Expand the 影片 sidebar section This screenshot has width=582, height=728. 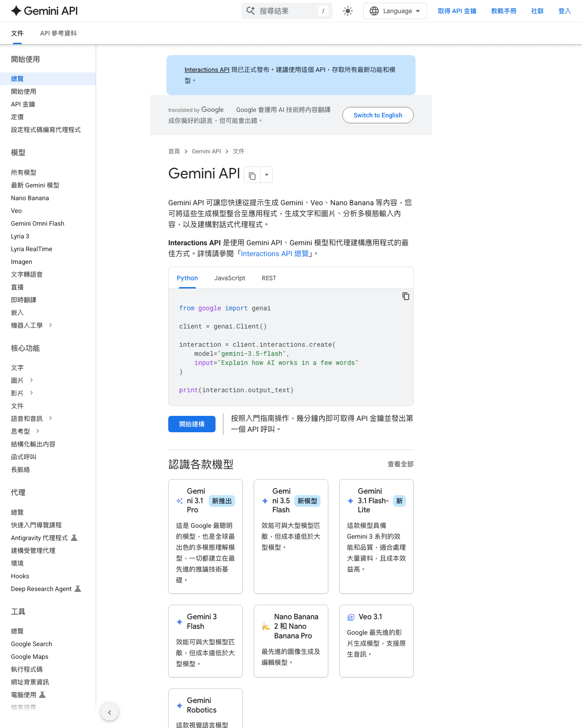[x=31, y=393]
